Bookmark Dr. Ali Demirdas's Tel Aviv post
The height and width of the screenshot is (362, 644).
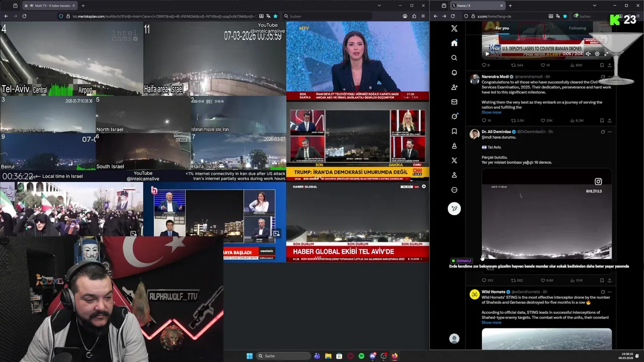(x=602, y=280)
